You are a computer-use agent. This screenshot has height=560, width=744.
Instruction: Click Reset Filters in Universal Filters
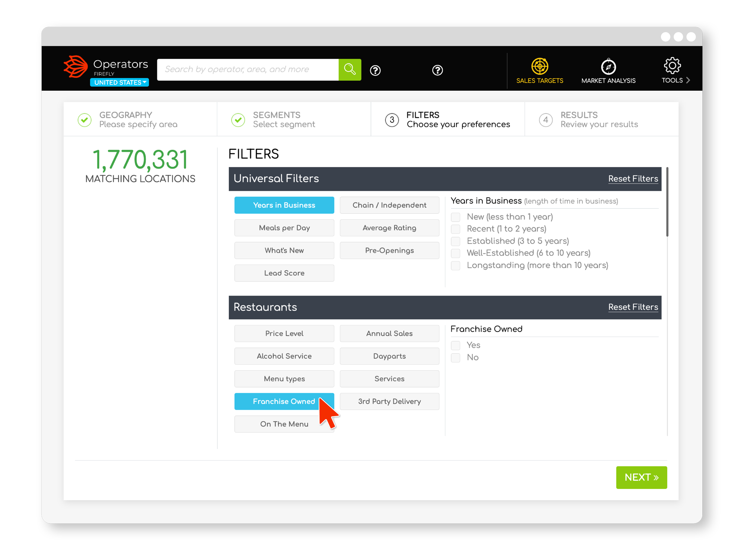click(633, 179)
